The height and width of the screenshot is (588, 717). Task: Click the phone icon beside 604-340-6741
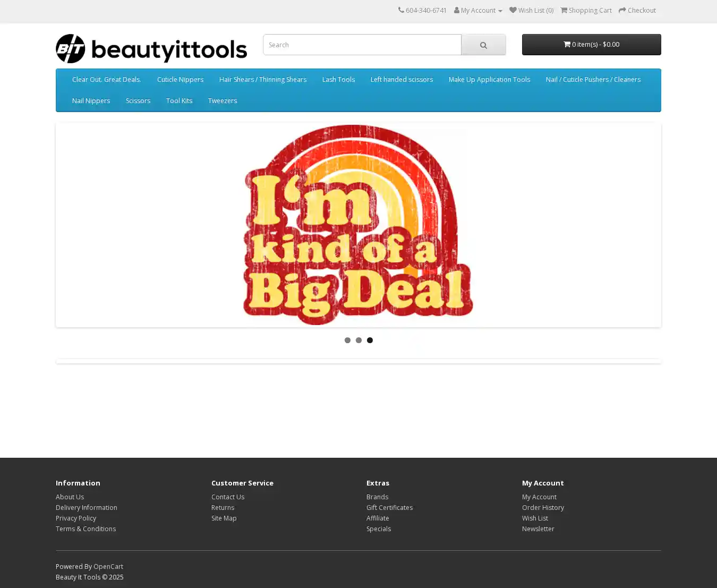pyautogui.click(x=401, y=10)
